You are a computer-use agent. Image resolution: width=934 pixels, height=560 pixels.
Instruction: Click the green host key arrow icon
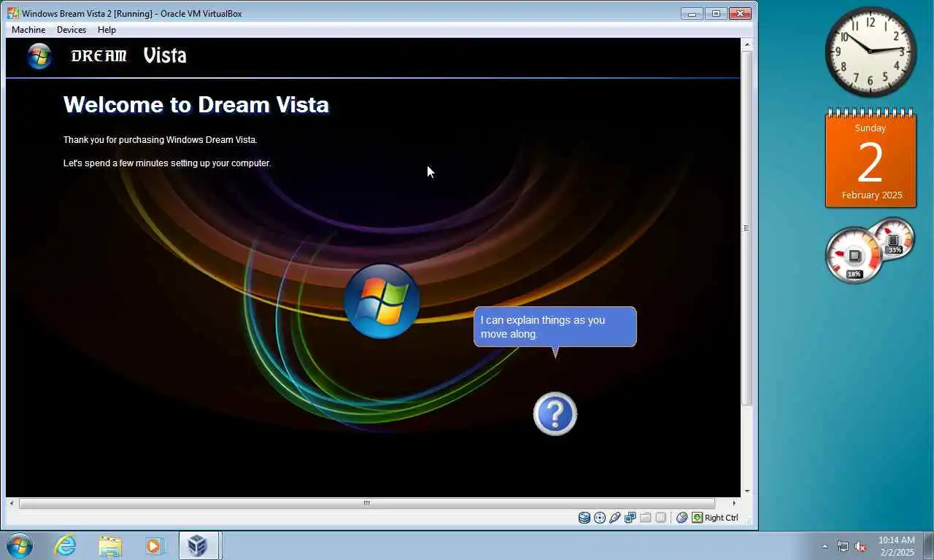[x=697, y=518]
